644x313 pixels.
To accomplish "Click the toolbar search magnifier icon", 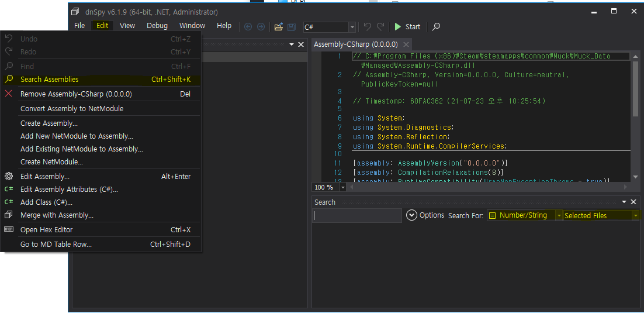I will [436, 27].
